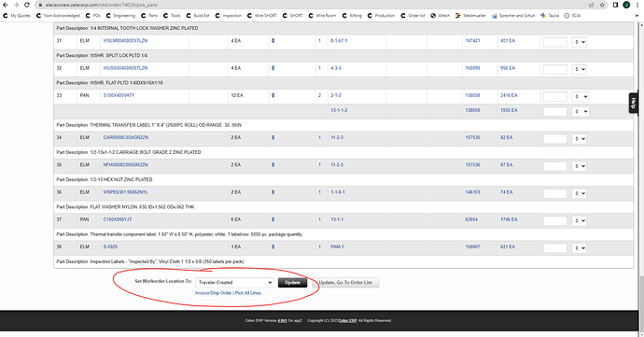Screen dimensions: 644x337
Task: Bookmark this page with the star icon
Action: [x=602, y=5]
